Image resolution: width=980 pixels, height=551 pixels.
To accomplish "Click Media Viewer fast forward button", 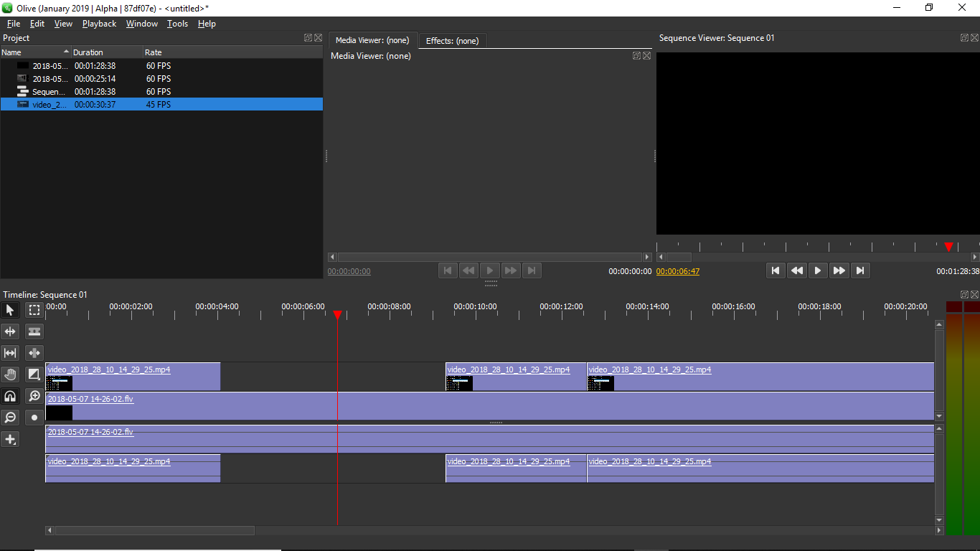I will [511, 270].
